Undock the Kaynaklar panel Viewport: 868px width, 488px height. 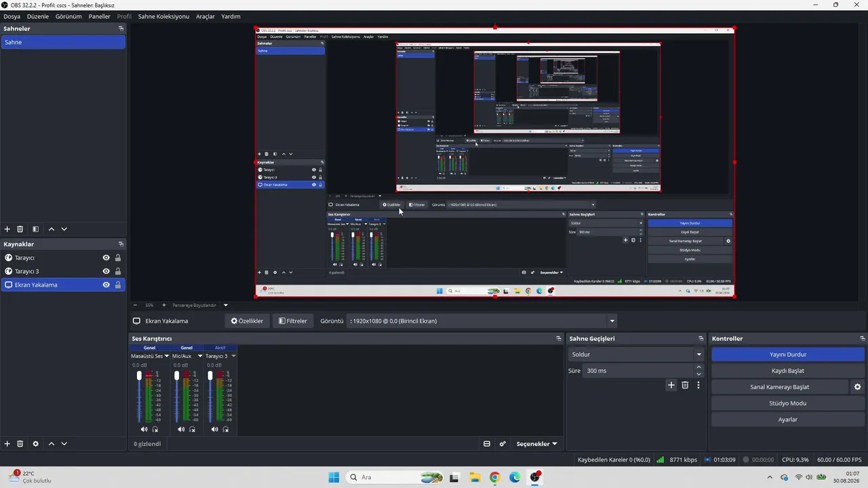[x=121, y=244]
